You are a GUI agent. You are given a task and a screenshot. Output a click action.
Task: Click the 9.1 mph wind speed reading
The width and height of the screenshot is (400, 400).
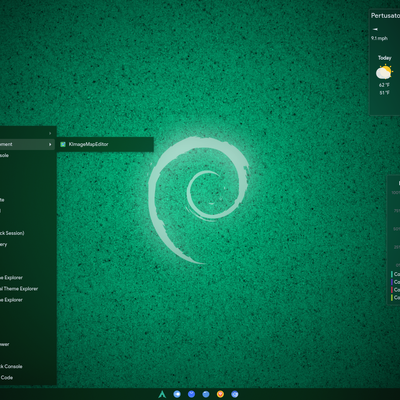click(x=379, y=38)
